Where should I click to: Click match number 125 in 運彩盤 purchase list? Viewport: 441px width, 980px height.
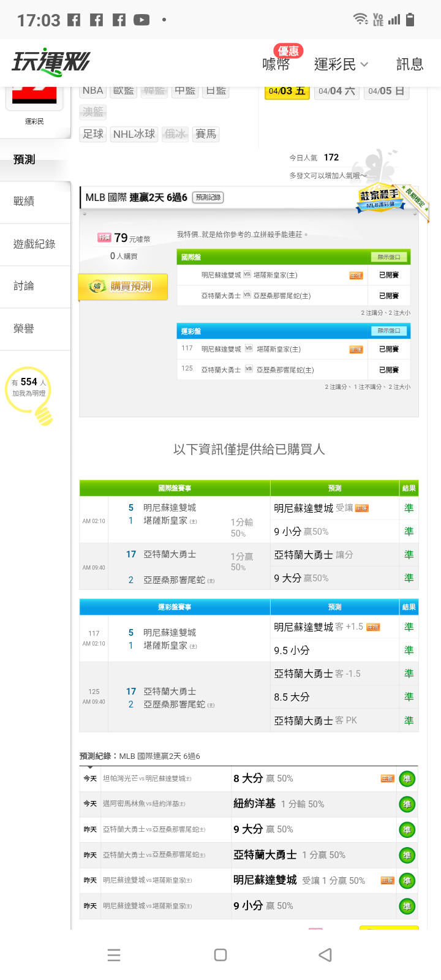(187, 369)
